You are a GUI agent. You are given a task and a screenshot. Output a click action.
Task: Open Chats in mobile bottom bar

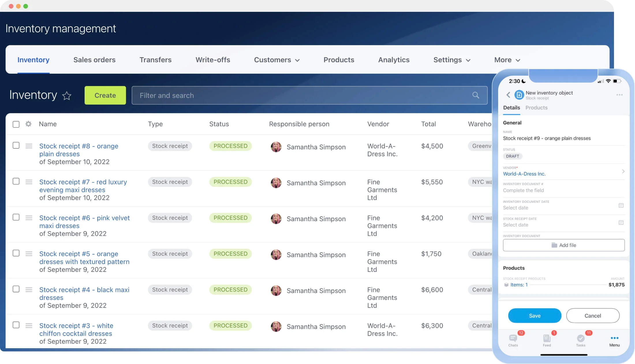[513, 340]
